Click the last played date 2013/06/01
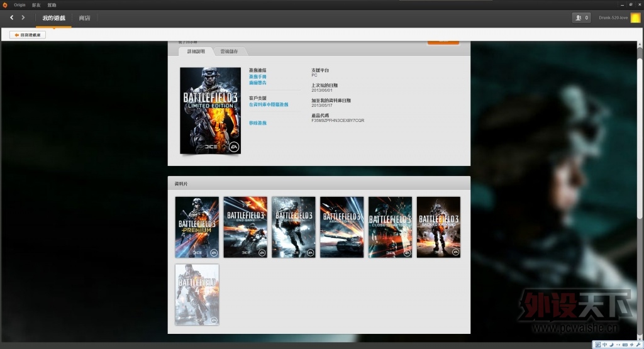The image size is (644, 349). click(x=321, y=91)
